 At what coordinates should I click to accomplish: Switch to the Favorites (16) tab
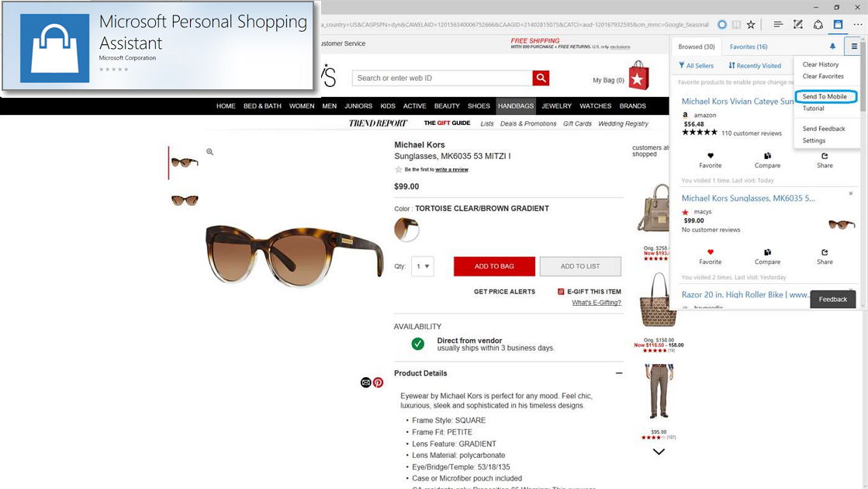click(749, 47)
